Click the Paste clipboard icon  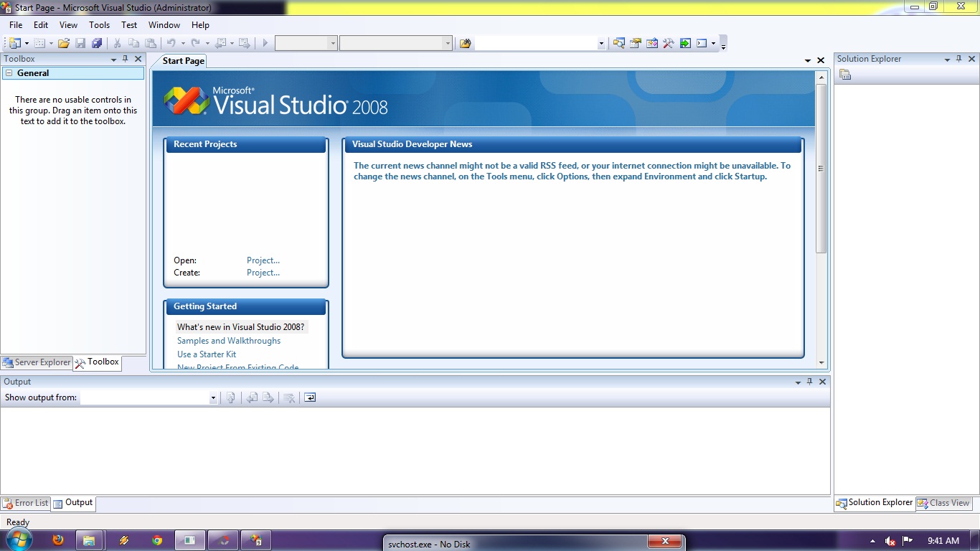pyautogui.click(x=151, y=43)
